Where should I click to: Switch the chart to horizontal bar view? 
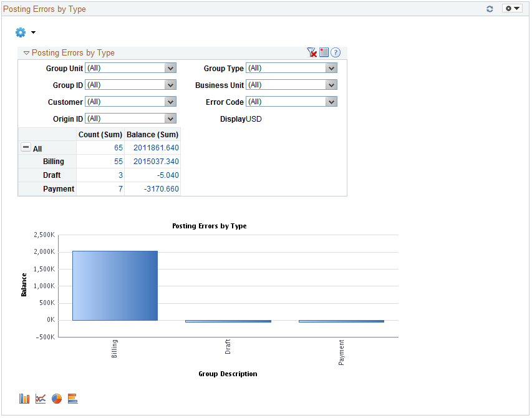[x=72, y=399]
